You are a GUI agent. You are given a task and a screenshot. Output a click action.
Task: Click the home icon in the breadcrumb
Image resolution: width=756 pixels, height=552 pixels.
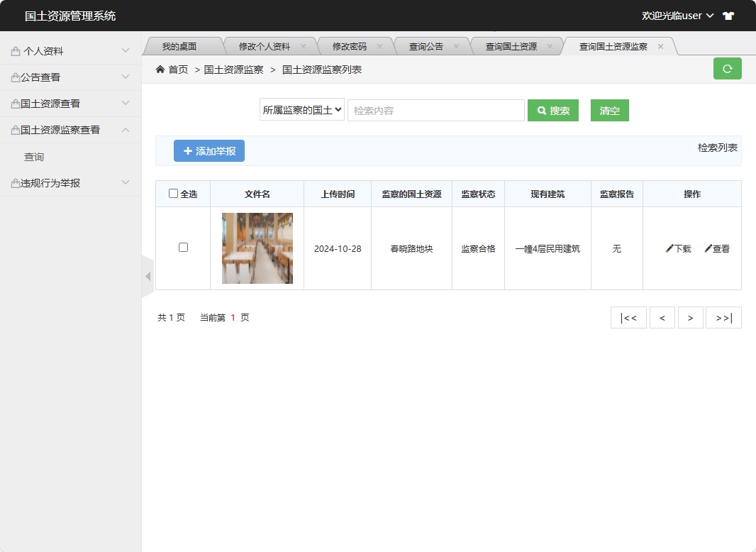[x=160, y=69]
